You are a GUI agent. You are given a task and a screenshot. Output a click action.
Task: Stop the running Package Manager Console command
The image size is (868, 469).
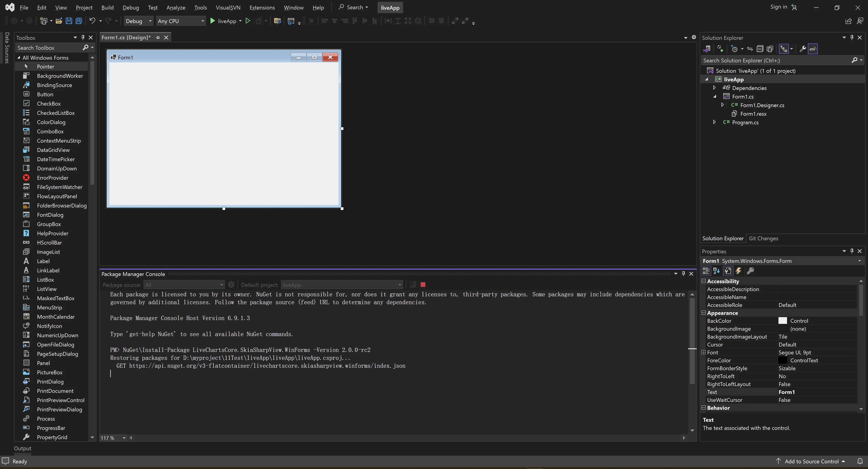[423, 285]
